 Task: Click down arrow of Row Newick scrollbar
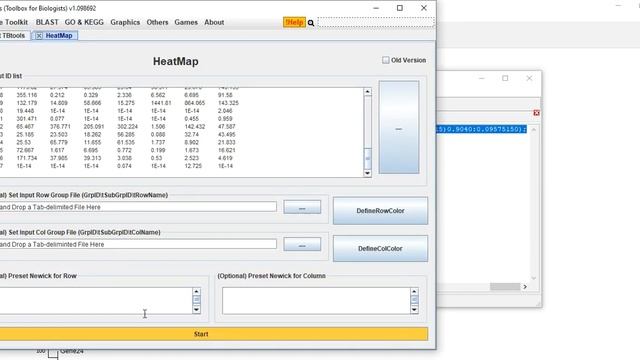[196, 310]
